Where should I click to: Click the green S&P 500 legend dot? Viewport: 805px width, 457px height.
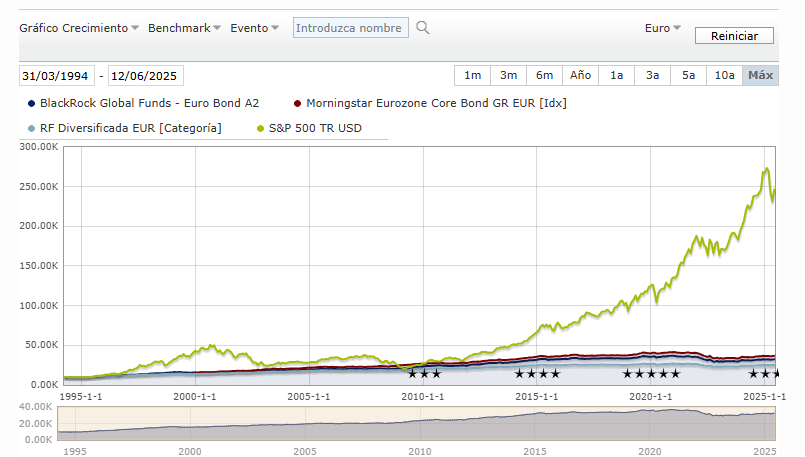tap(260, 128)
